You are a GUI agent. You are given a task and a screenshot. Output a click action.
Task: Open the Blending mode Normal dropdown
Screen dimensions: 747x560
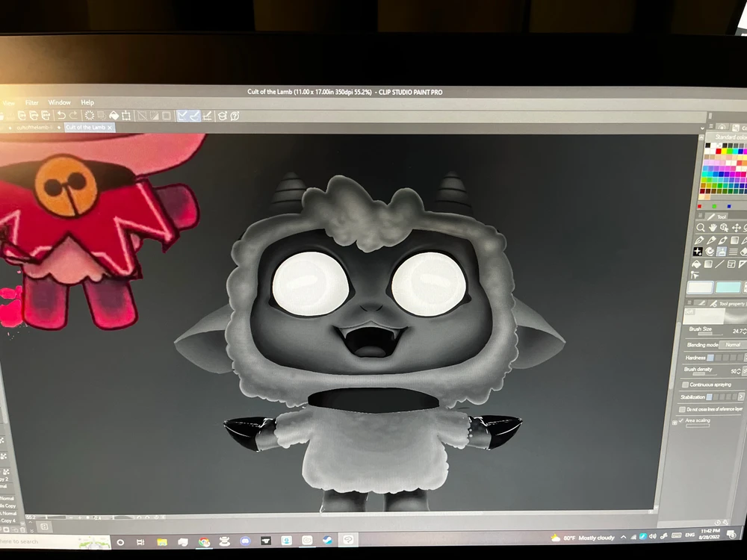coord(732,344)
